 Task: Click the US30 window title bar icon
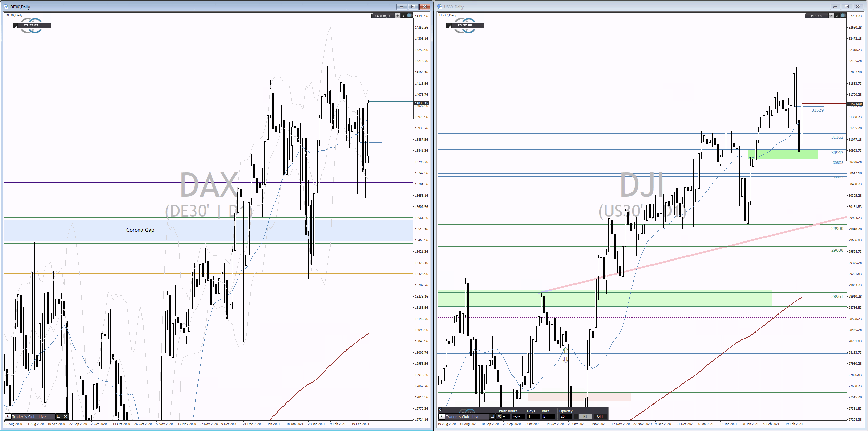pos(440,7)
